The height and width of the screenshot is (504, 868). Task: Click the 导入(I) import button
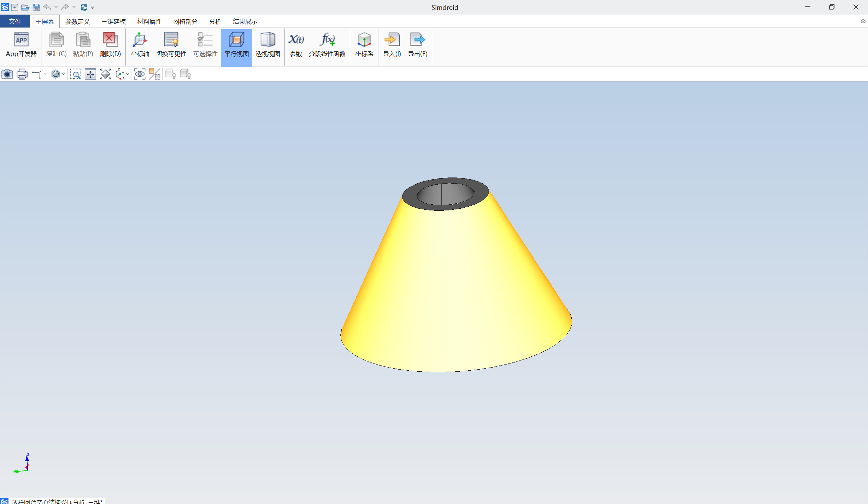point(392,45)
